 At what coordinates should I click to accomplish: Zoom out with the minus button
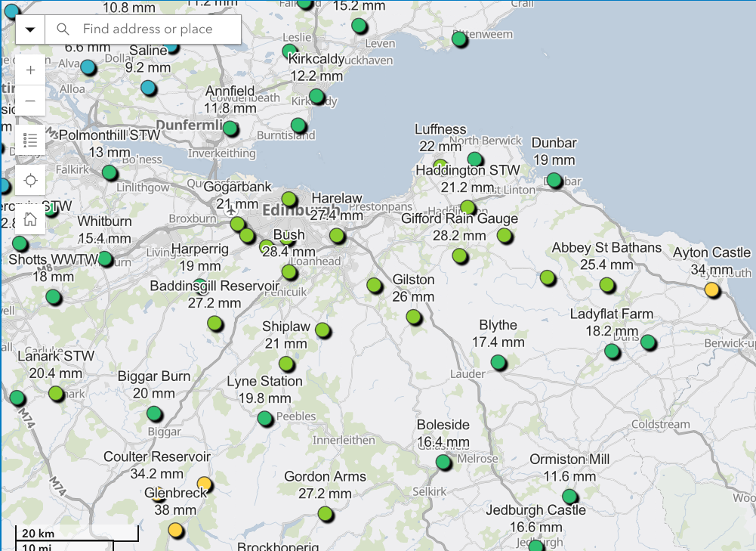30,101
